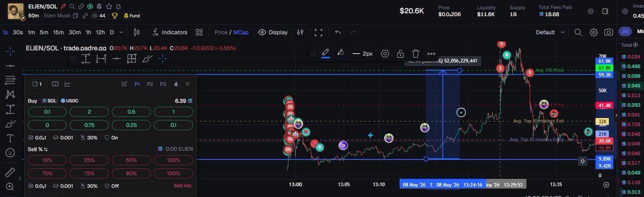Select the crosshair cursor tool in left toolbar

(10, 52)
